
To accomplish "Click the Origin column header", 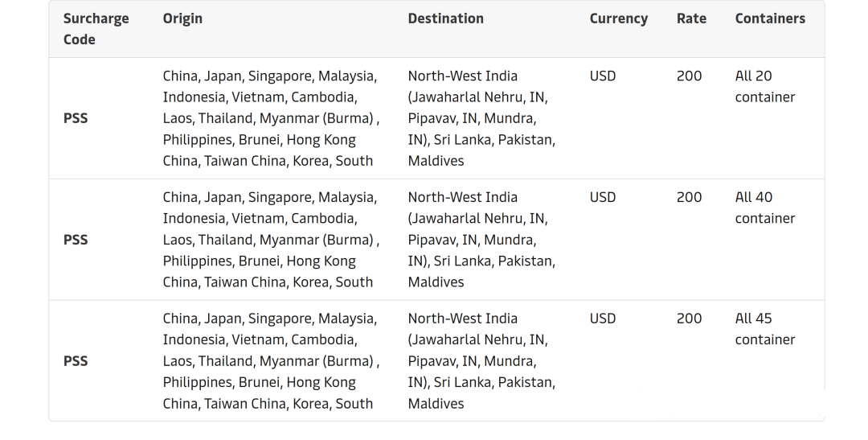I will tap(182, 19).
